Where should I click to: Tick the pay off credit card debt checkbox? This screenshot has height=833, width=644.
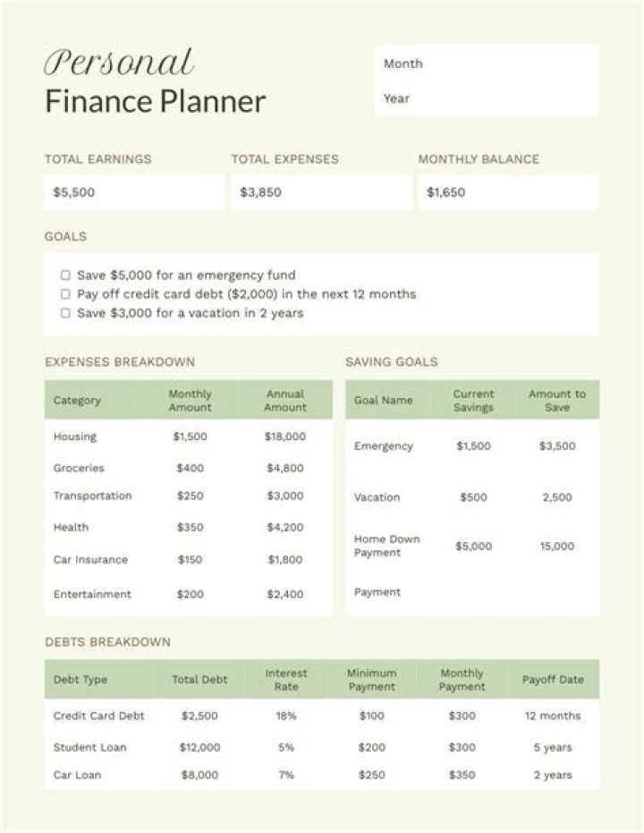[65, 294]
